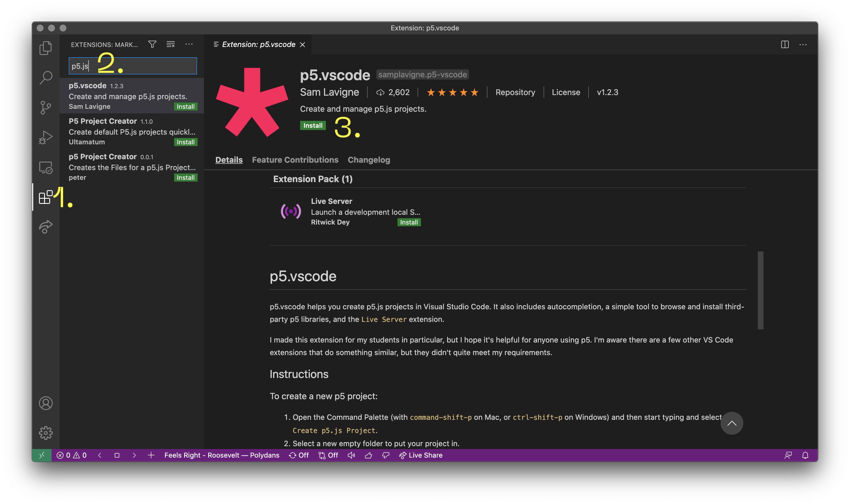
Task: Open the Repository link
Action: pos(515,92)
